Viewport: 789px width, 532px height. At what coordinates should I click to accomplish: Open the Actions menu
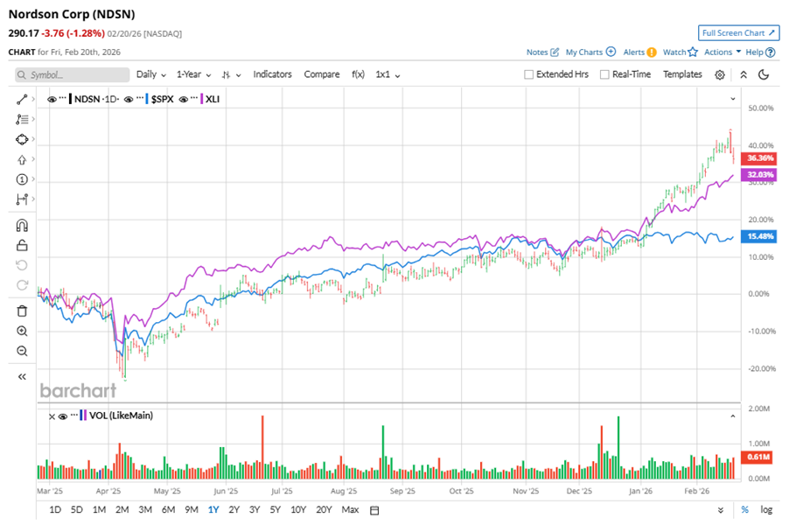(717, 52)
